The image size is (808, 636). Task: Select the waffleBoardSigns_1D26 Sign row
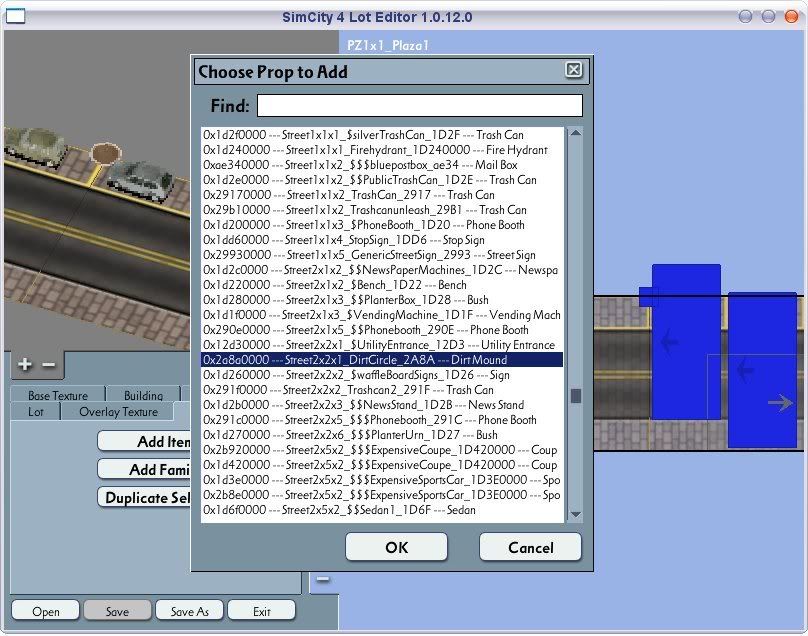tap(382, 375)
